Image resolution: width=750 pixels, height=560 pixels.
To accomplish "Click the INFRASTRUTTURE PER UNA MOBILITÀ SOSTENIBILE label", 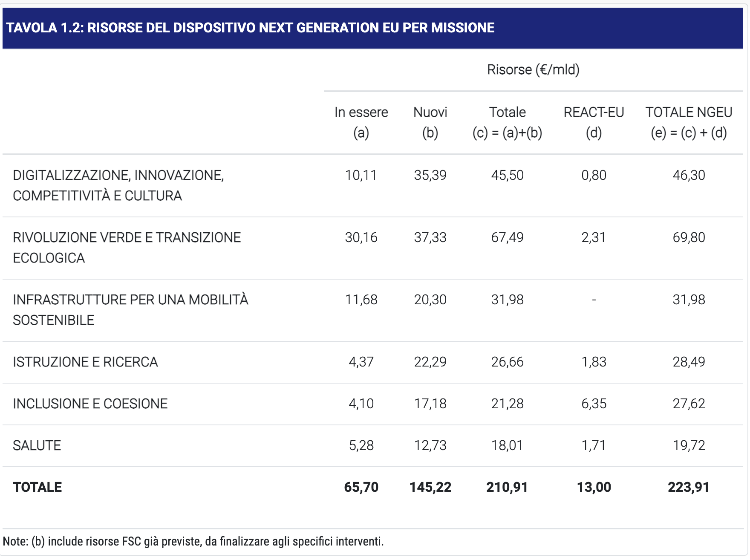I will pyautogui.click(x=130, y=310).
